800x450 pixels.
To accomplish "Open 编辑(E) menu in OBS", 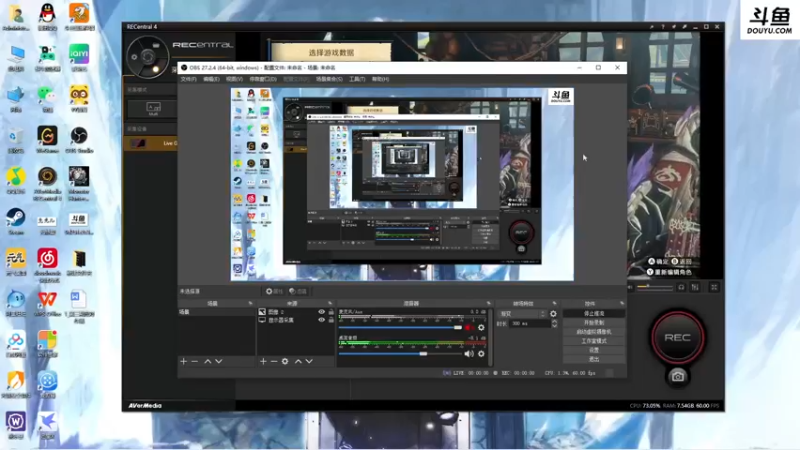I will point(211,79).
